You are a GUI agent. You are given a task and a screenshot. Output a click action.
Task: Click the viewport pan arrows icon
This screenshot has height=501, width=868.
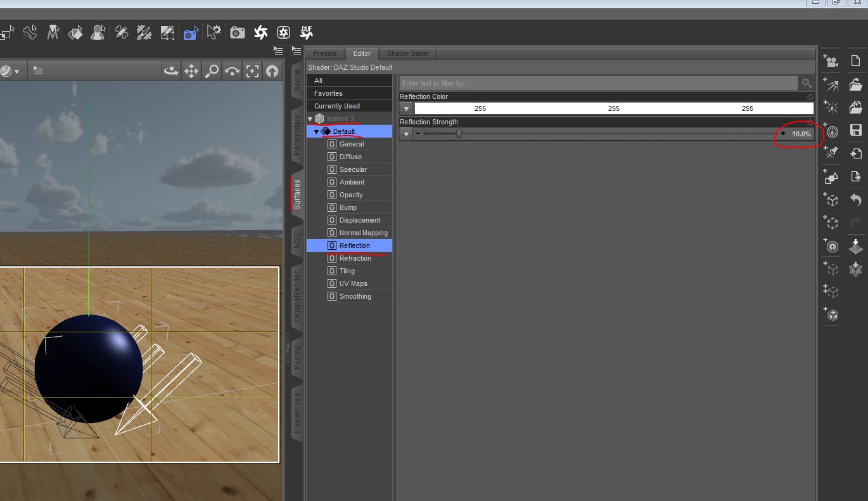[x=191, y=71]
